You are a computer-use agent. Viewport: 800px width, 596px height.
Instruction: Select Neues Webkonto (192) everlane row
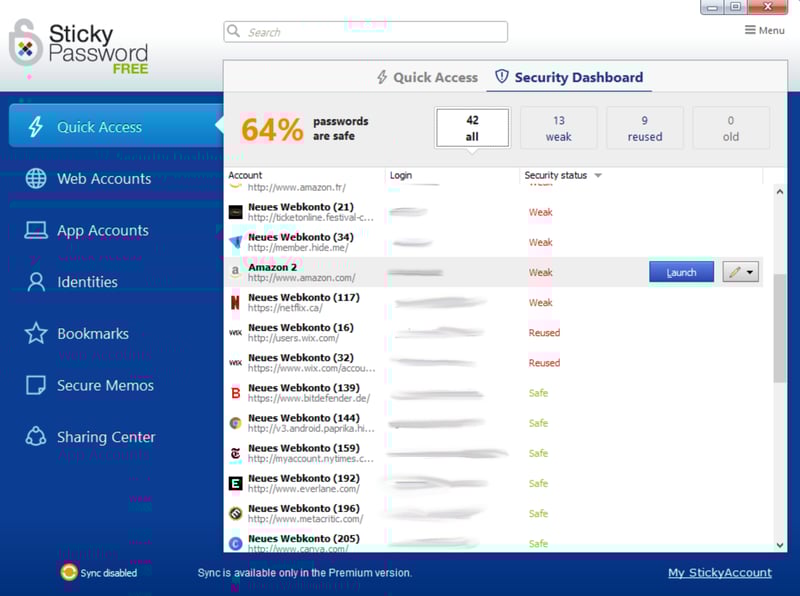pos(493,483)
